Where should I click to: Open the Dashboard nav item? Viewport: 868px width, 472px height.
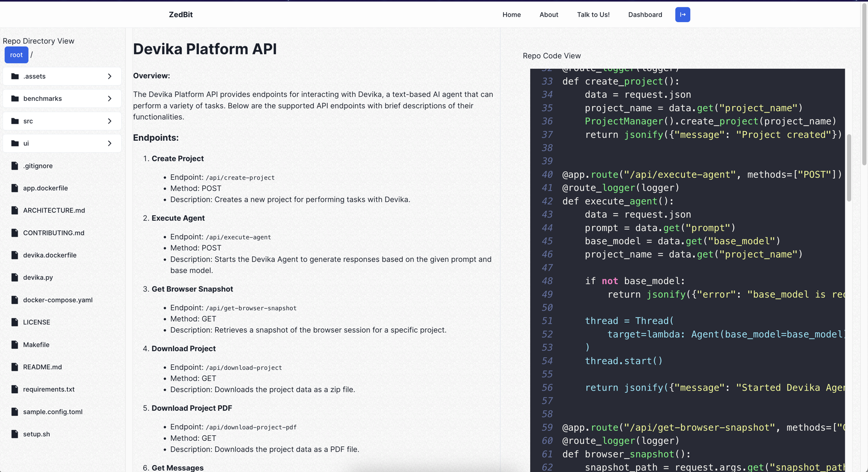tap(645, 14)
